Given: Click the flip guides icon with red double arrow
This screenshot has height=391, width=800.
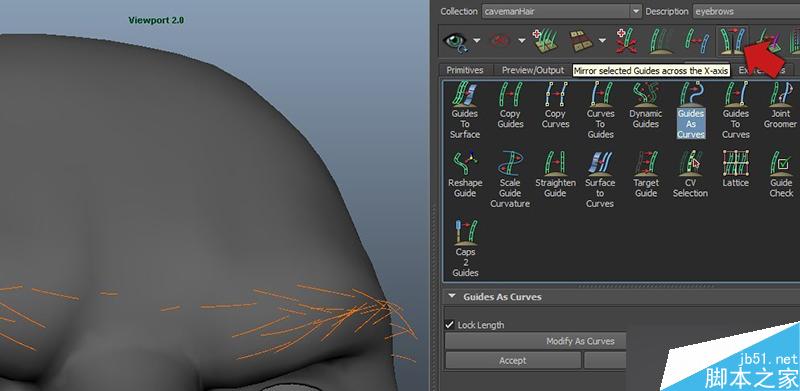Looking at the screenshot, I should pyautogui.click(x=696, y=41).
